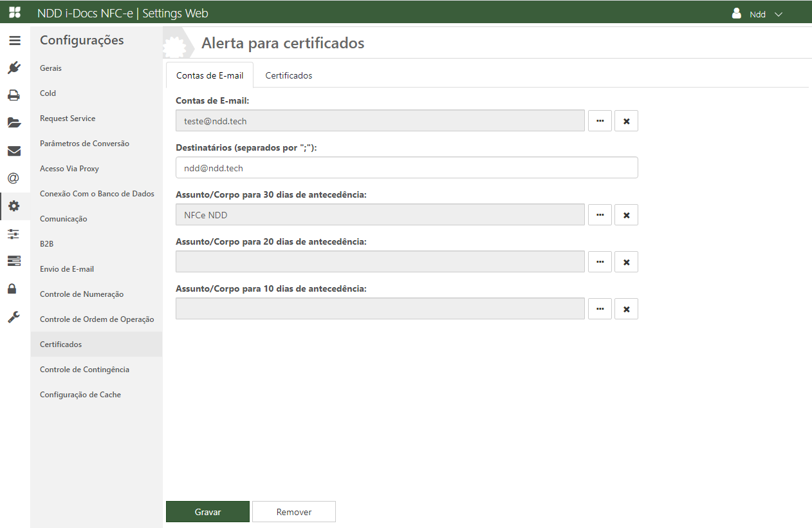Open the plug connector sidebar icon
Image resolution: width=812 pixels, height=528 pixels.
[14, 68]
